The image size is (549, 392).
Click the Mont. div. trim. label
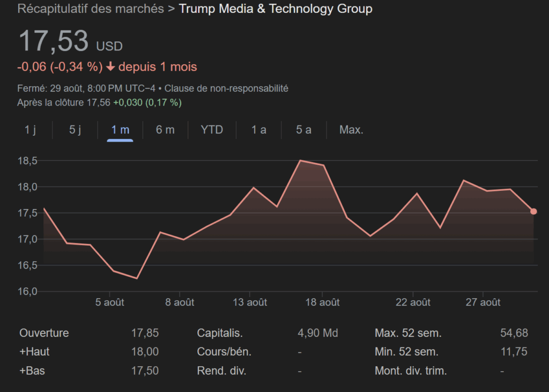[x=411, y=371]
